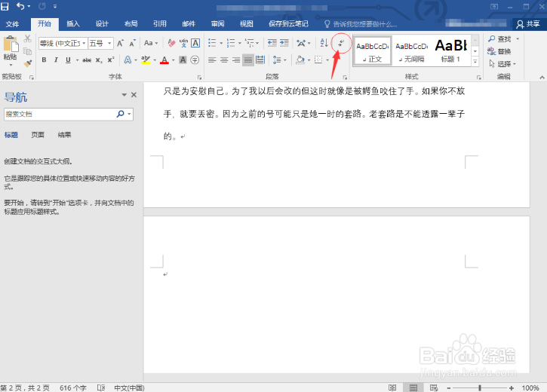Decrease paragraph indent
Screen dimensions: 547x392
point(272,43)
